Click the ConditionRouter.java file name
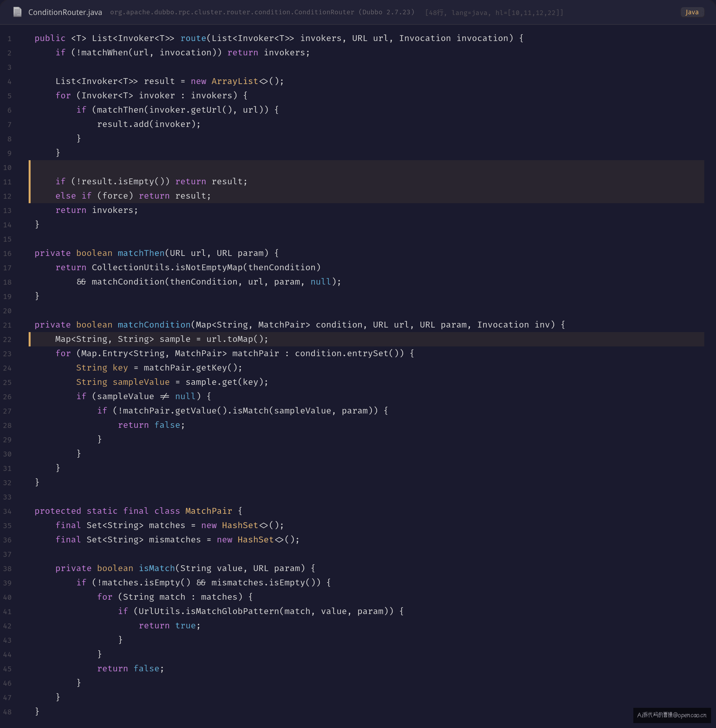This screenshot has height=728, width=716. click(65, 12)
